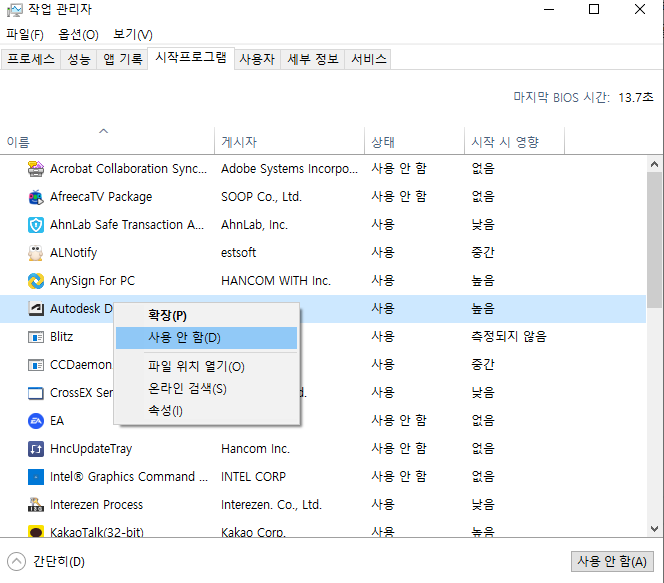
Task: Click the Task Manager title bar icon
Action: [x=15, y=10]
